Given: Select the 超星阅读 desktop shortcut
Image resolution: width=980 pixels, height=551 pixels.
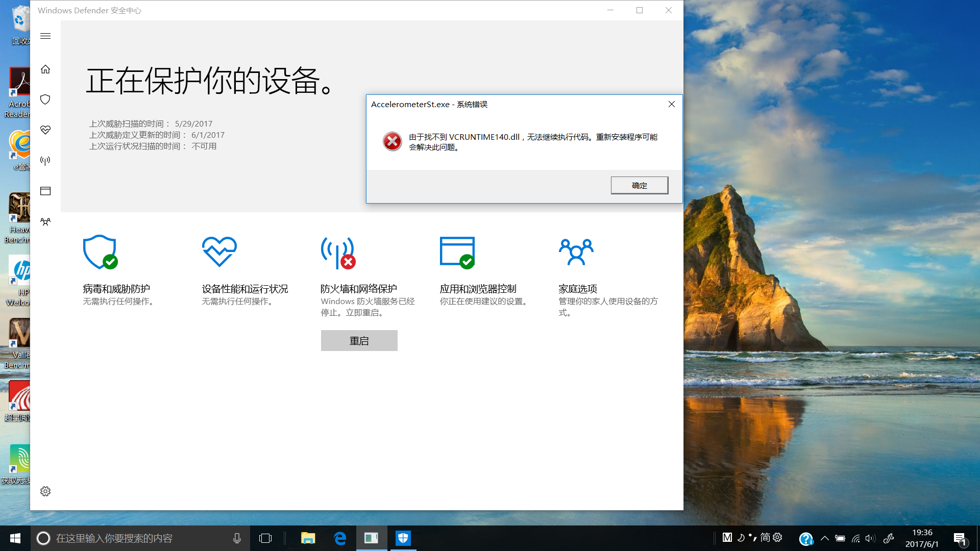Looking at the screenshot, I should point(18,401).
